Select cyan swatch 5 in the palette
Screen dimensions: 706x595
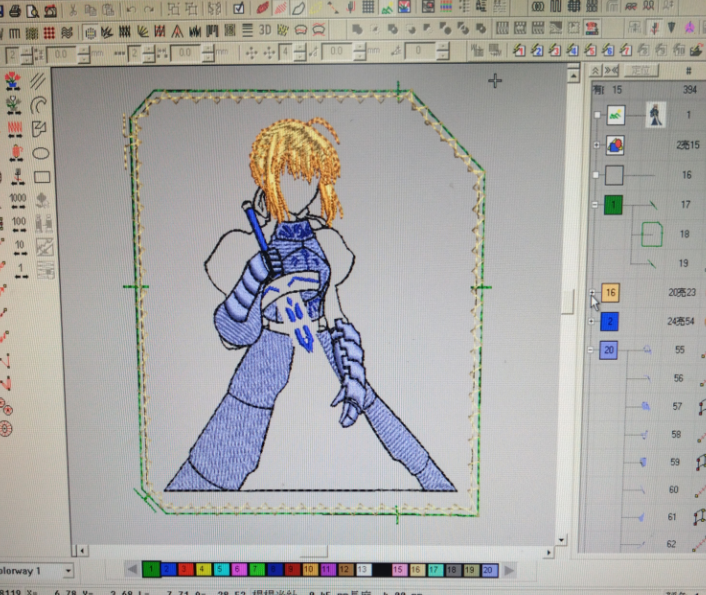point(221,570)
